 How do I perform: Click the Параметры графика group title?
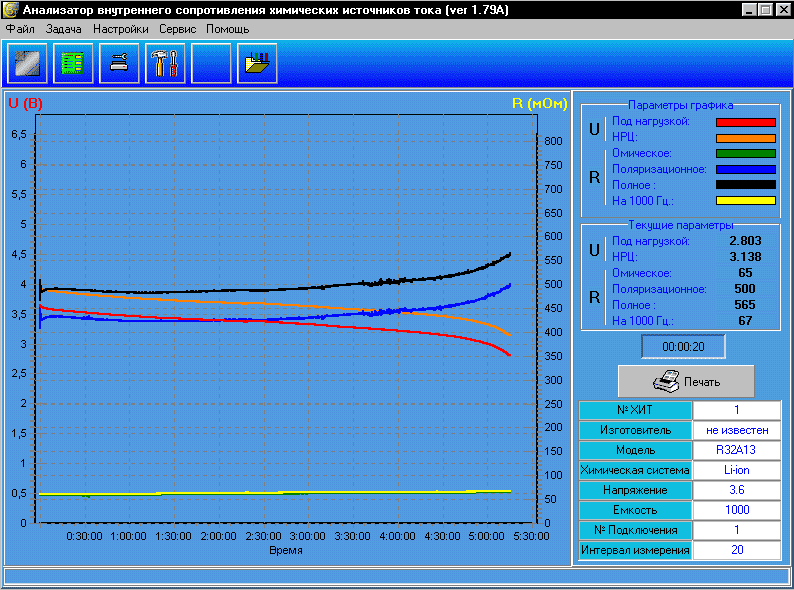[680, 105]
